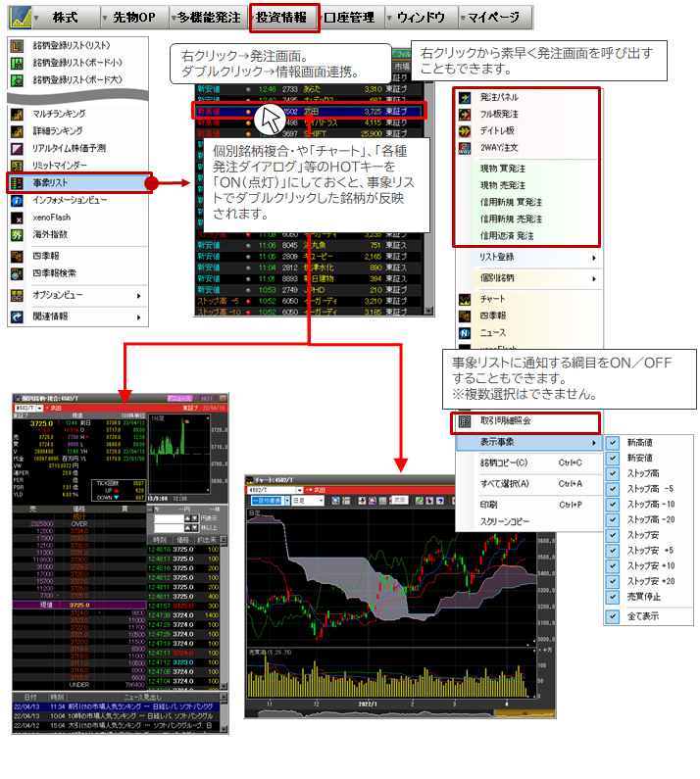Select スクリーンコピー in the context menu
Image resolution: width=700 pixels, height=779 pixels.
click(529, 521)
